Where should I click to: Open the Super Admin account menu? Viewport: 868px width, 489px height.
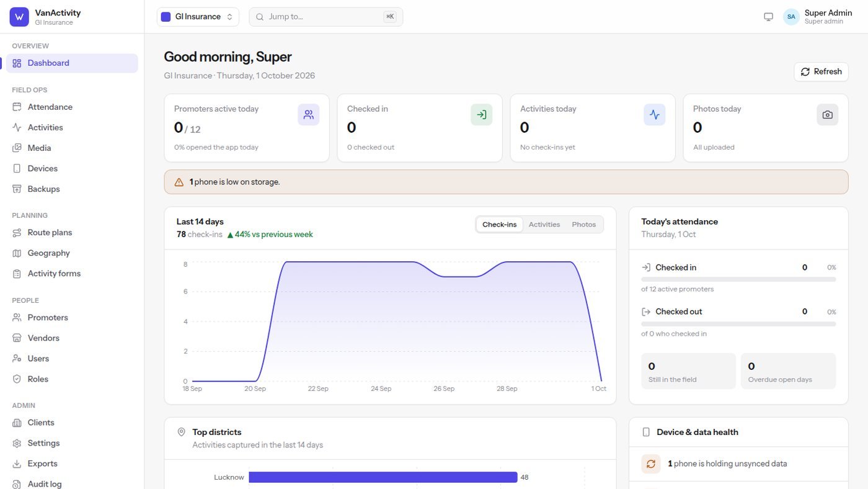[818, 17]
